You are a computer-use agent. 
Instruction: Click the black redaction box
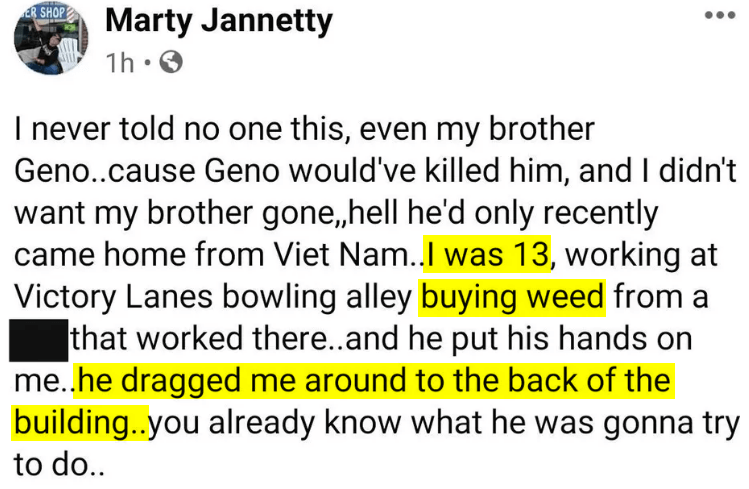click(x=39, y=340)
